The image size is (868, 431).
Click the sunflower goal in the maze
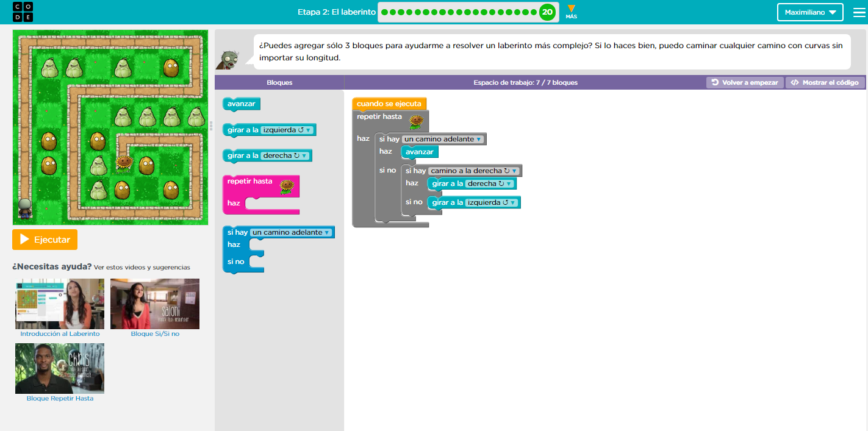(x=124, y=163)
